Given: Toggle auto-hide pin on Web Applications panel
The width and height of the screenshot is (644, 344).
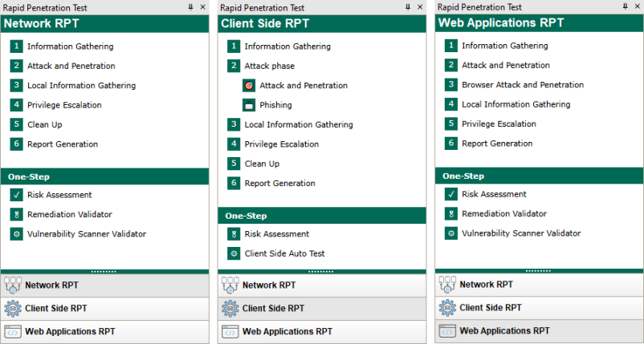Looking at the screenshot, I should point(625,6).
